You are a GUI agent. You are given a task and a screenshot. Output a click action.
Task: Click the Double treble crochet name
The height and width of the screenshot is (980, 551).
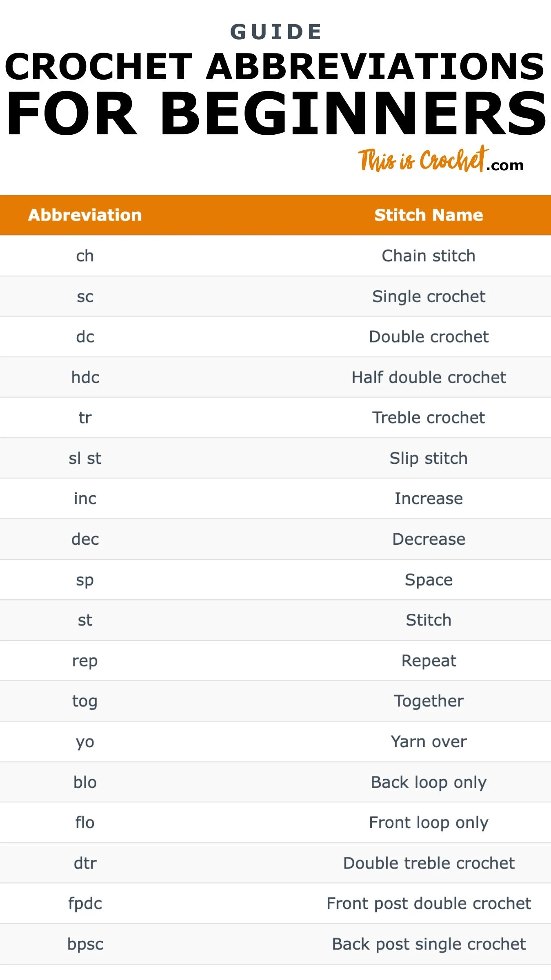tap(429, 863)
